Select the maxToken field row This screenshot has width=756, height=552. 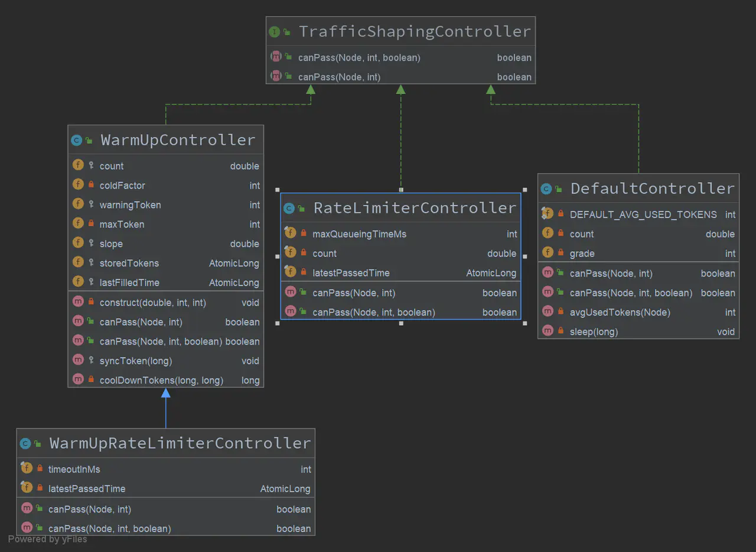[x=166, y=224]
